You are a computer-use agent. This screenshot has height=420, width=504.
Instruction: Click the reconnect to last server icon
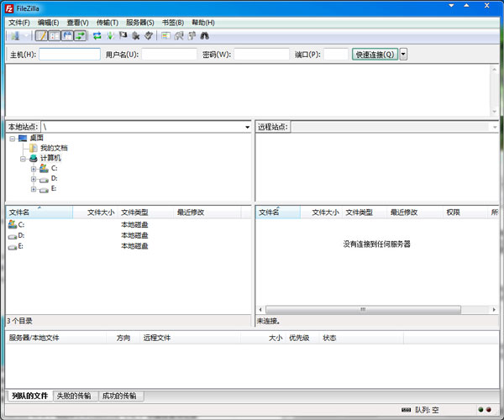(x=148, y=35)
